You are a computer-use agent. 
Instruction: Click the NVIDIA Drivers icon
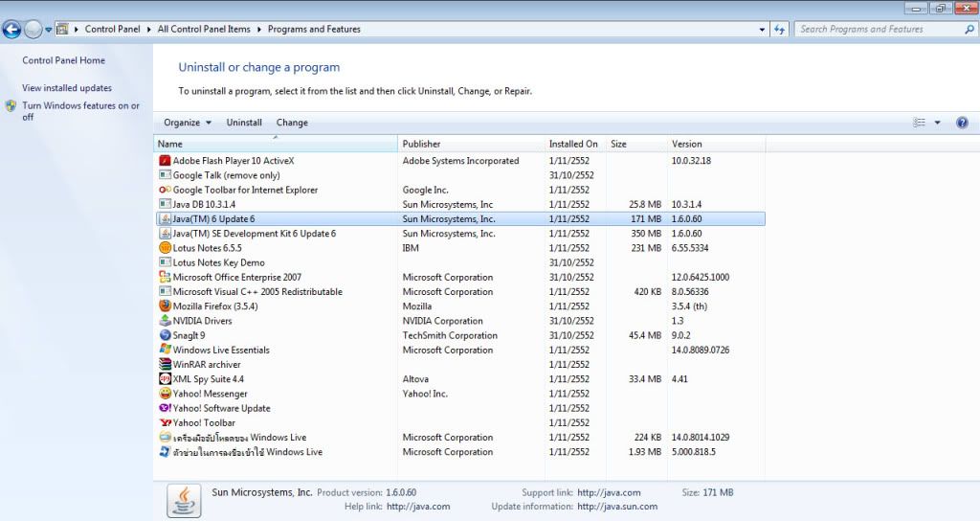click(165, 321)
